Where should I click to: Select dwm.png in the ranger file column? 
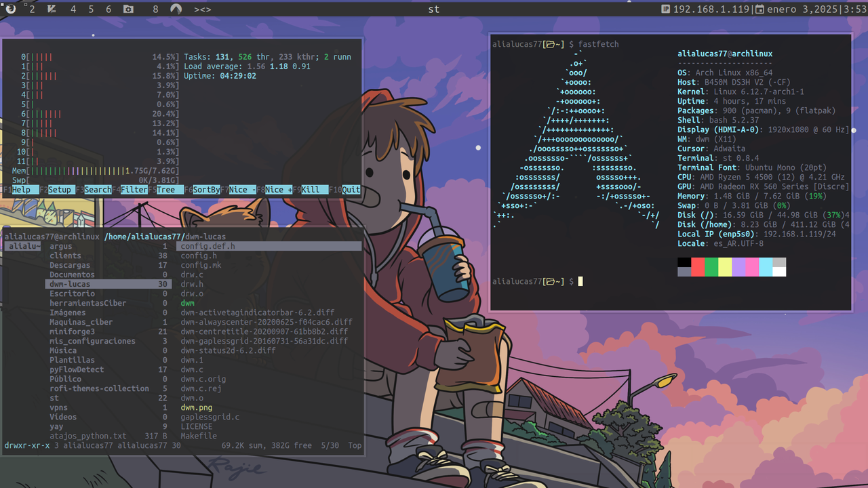pos(197,407)
